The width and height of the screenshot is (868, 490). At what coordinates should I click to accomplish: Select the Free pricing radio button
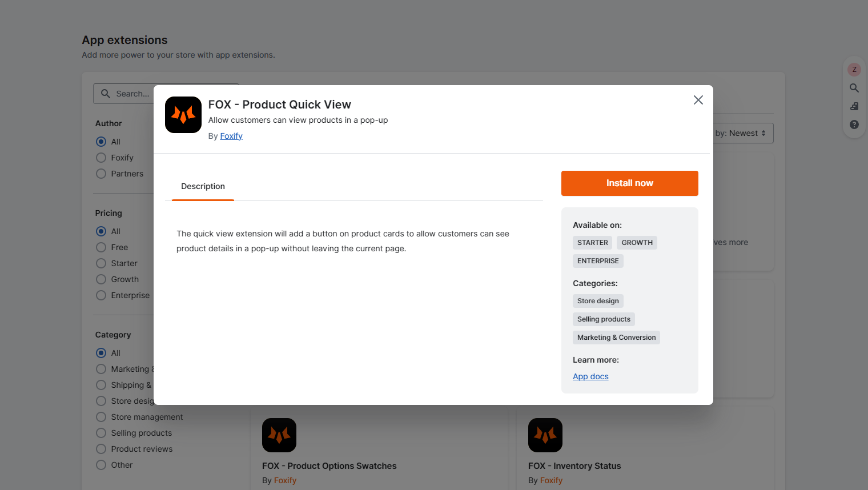tap(101, 247)
